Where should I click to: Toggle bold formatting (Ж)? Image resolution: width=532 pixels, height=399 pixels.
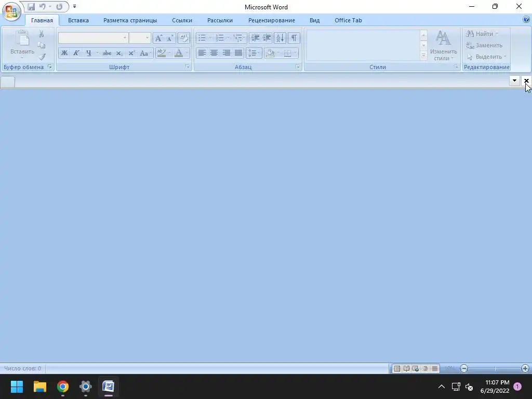[x=64, y=53]
